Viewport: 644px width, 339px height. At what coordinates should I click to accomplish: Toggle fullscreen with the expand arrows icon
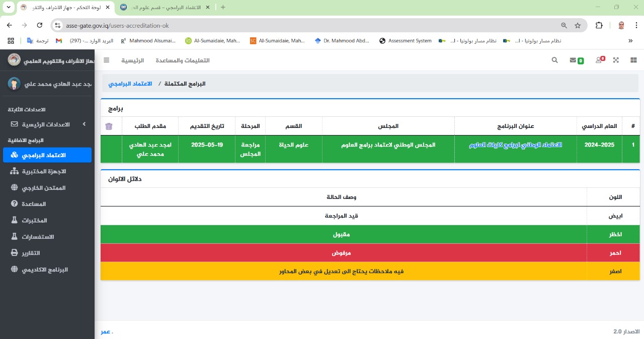[616, 60]
